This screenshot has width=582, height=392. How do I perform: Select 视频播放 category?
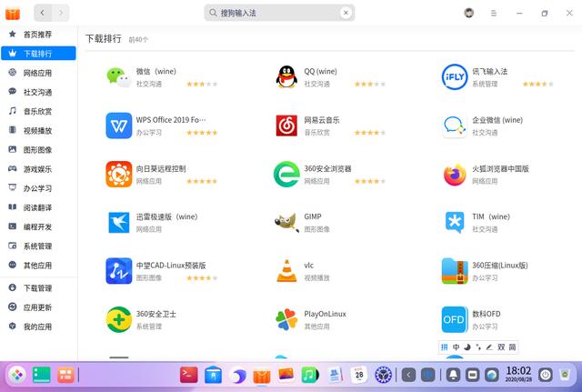click(x=38, y=131)
